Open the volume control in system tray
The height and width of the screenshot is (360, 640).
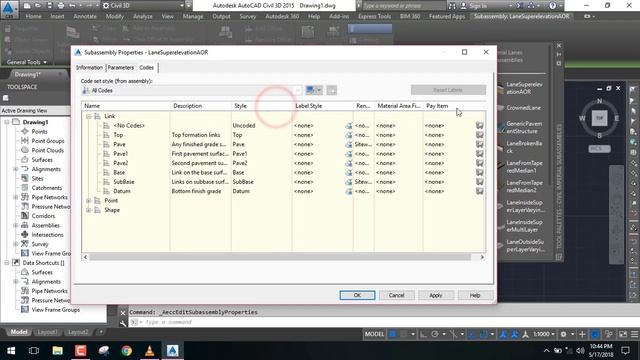[x=580, y=351]
